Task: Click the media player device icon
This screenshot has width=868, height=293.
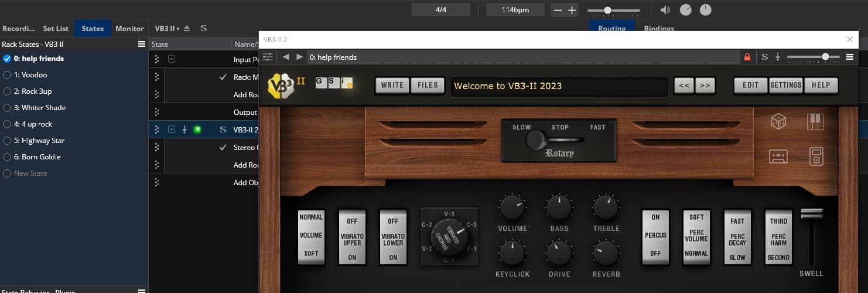Action: [x=816, y=156]
